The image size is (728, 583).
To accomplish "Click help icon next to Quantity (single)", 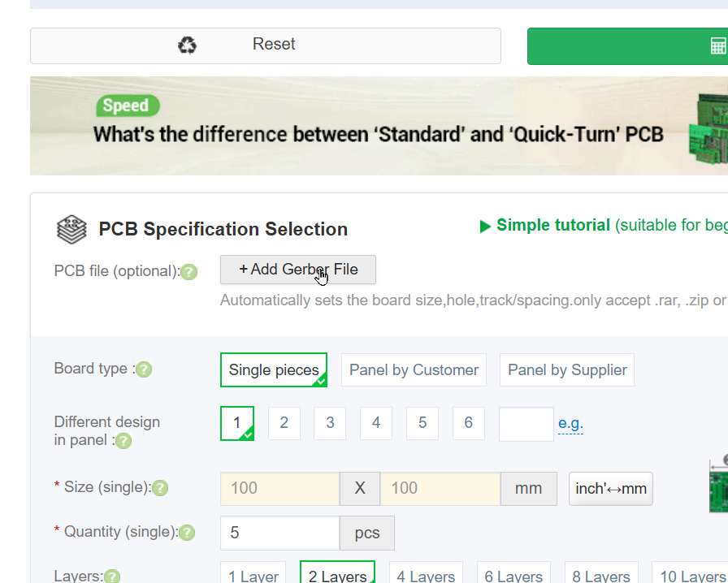I will [187, 533].
